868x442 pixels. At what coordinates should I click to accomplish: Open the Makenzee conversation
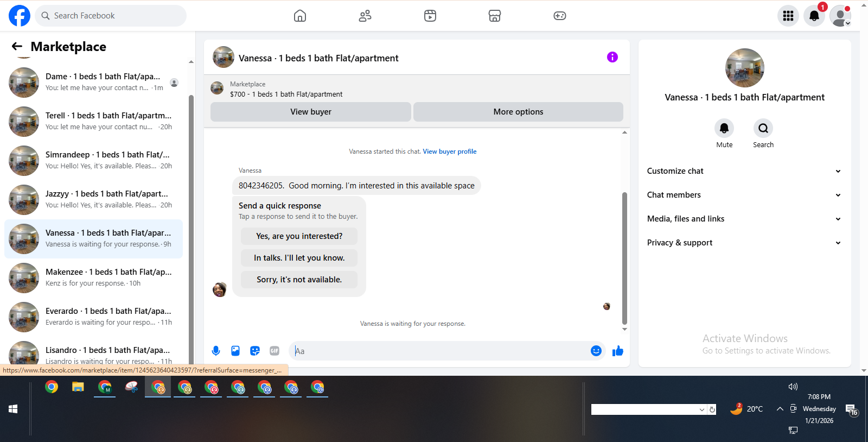[x=93, y=278]
